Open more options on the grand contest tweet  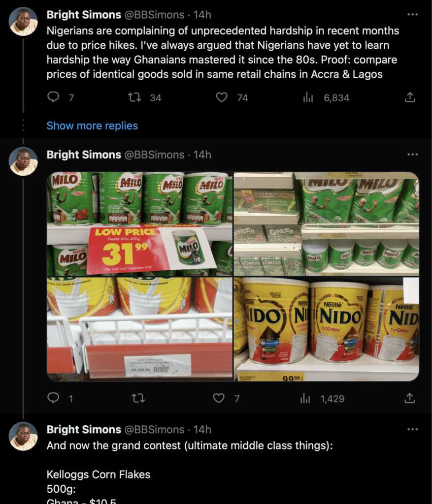pyautogui.click(x=413, y=429)
